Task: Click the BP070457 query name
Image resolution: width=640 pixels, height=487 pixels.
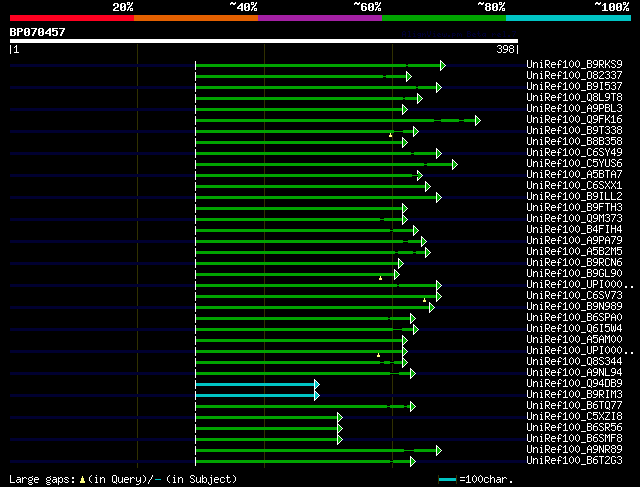Action: click(38, 32)
